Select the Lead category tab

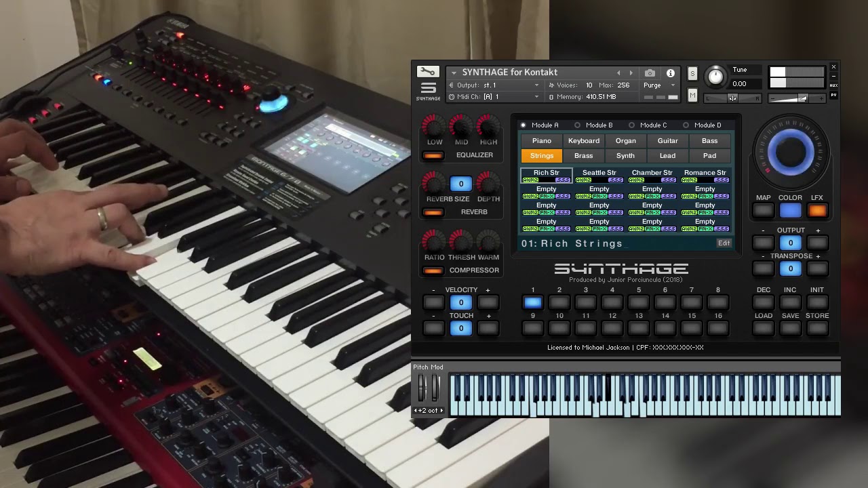click(x=668, y=156)
